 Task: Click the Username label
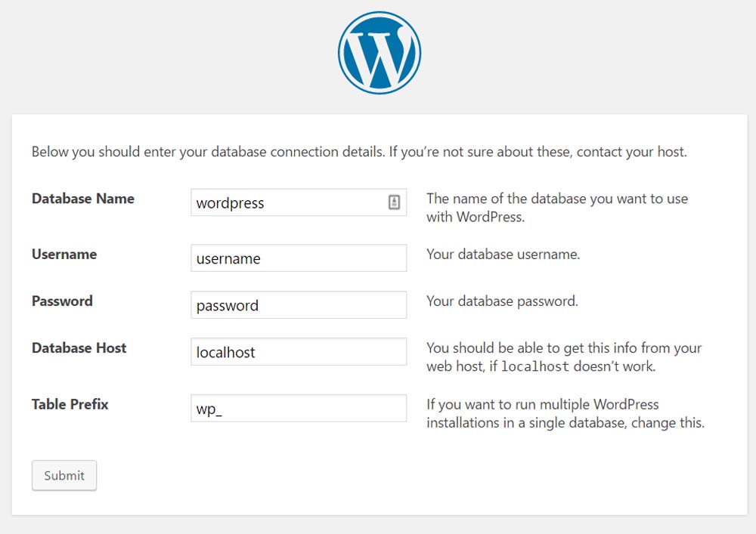tap(64, 255)
